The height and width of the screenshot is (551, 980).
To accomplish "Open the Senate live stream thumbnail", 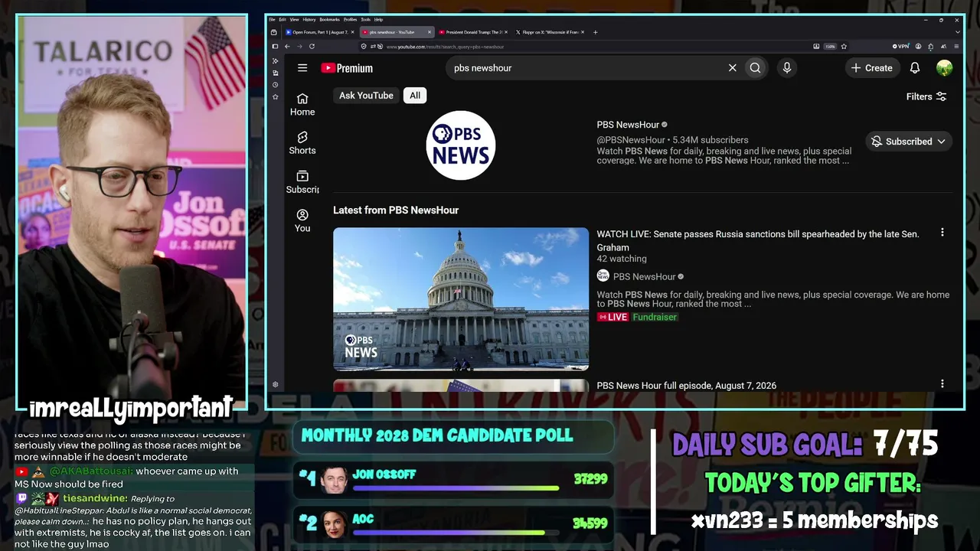I will 461,299.
